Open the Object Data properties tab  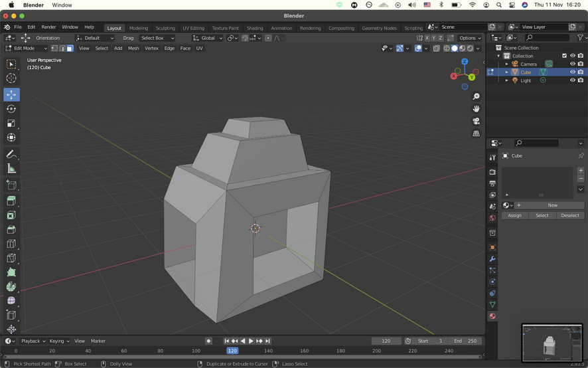click(x=492, y=304)
